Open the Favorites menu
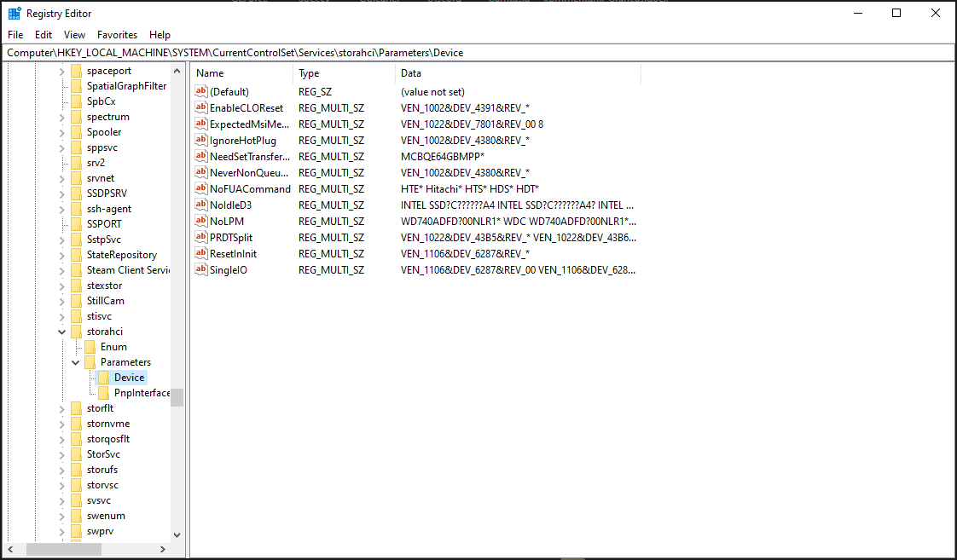Image resolution: width=957 pixels, height=560 pixels. coord(116,34)
